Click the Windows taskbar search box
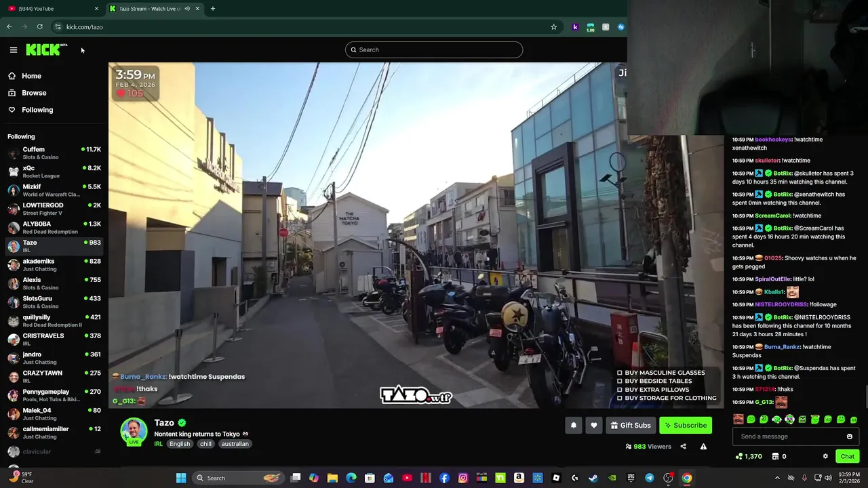The height and width of the screenshot is (488, 868). point(239,478)
